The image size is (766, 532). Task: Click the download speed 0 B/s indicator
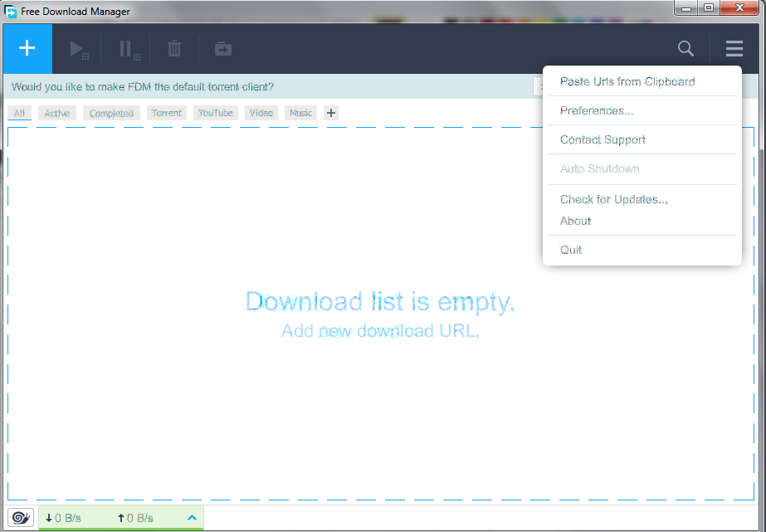click(63, 518)
